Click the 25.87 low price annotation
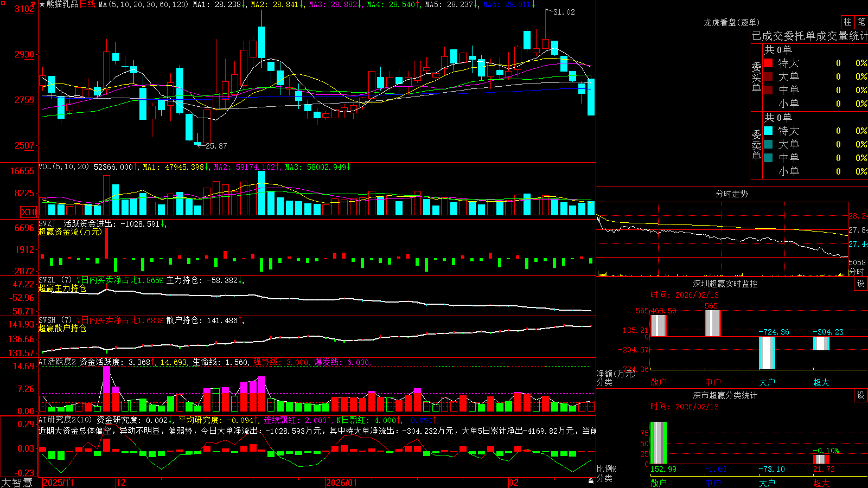This screenshot has height=488, width=868. click(x=216, y=146)
